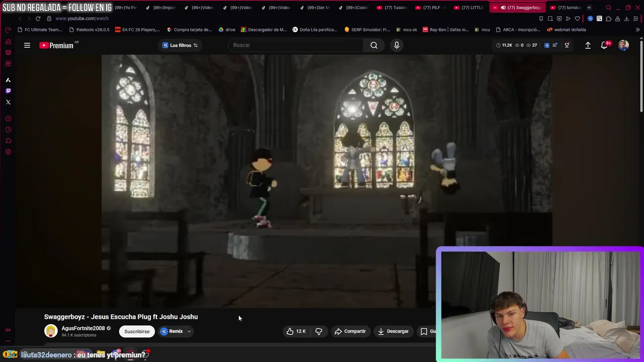Image resolution: width=644 pixels, height=362 pixels.
Task: Switch to PILF browser tab
Action: coord(431,8)
